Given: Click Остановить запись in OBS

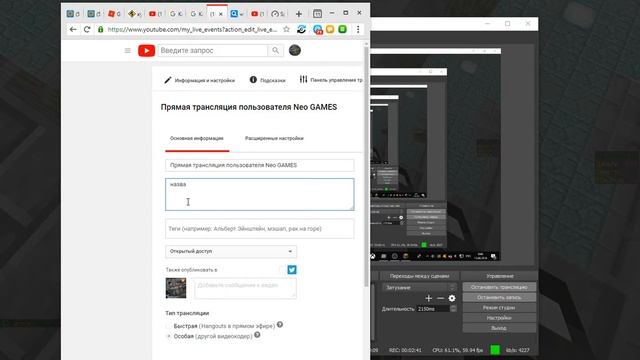Looking at the screenshot, I should coord(499,298).
